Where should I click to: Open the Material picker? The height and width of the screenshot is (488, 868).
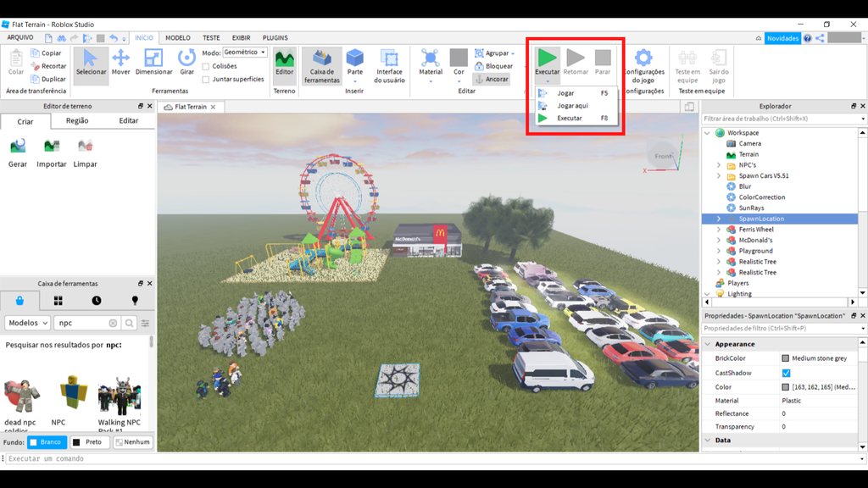point(430,63)
